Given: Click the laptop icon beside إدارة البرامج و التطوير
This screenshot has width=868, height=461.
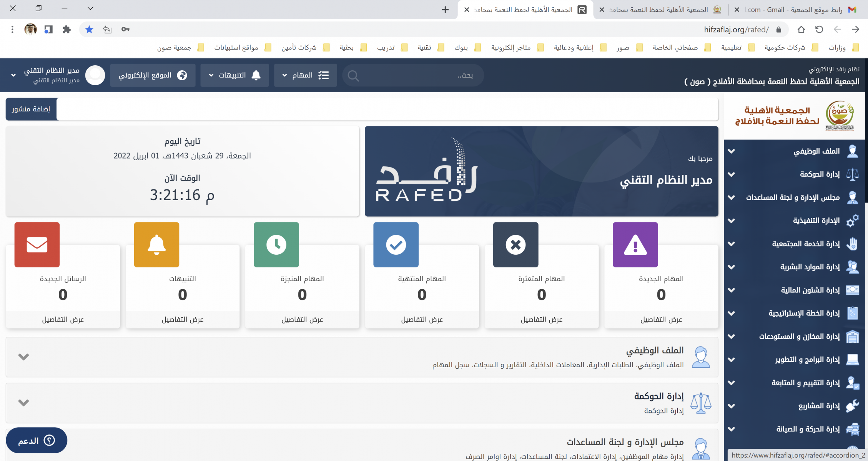Looking at the screenshot, I should pyautogui.click(x=852, y=360).
